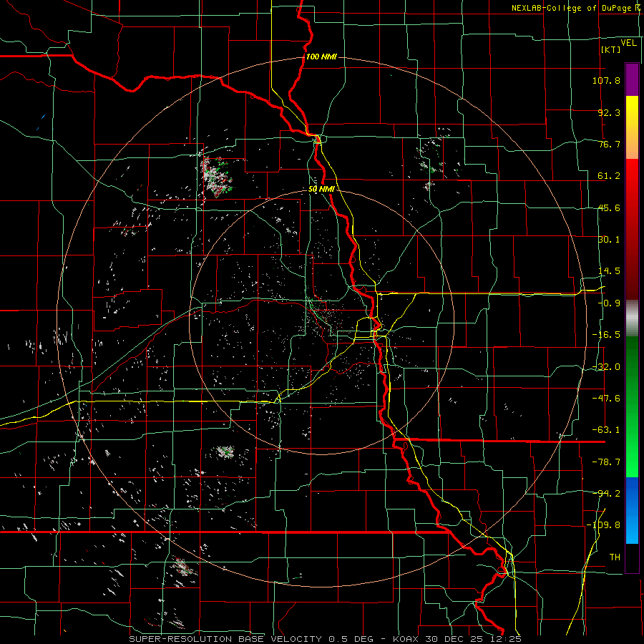Select the -94.2 scale value
Screen dimensions: 644x644
(606, 493)
